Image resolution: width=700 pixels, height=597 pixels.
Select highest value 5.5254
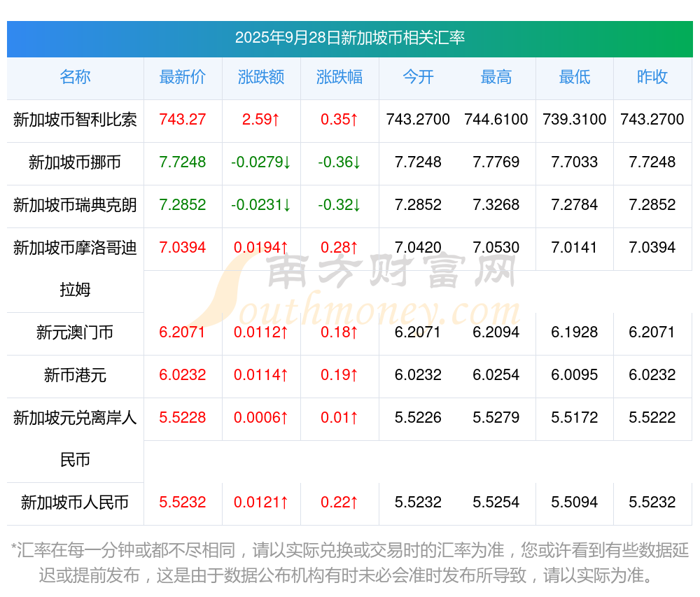(496, 503)
